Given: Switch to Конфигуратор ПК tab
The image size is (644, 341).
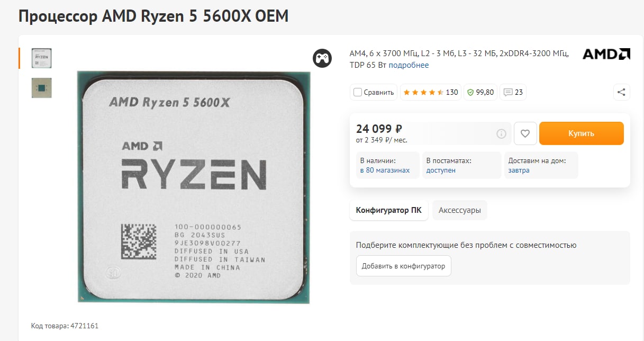Looking at the screenshot, I should click(389, 210).
